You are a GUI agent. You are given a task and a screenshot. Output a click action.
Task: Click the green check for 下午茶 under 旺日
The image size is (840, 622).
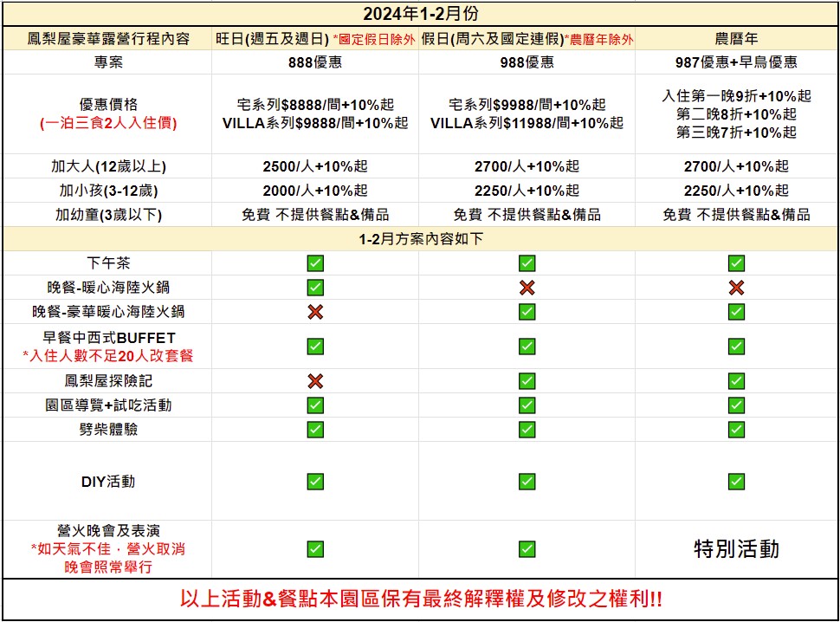pyautogui.click(x=315, y=263)
